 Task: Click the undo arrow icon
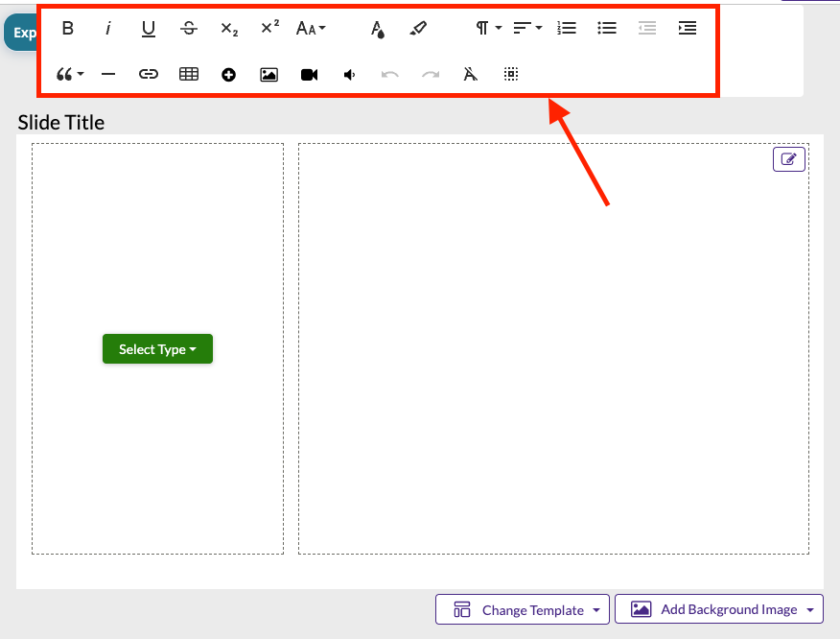coord(389,74)
